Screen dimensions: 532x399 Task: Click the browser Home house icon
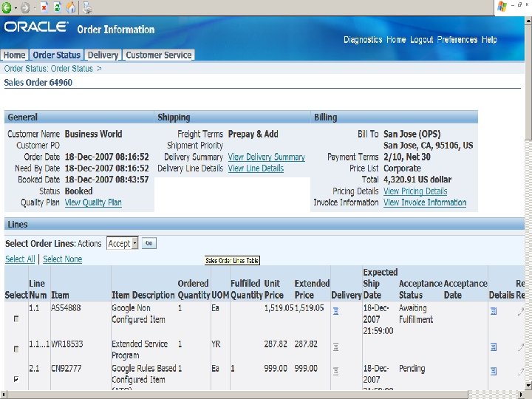(x=71, y=7)
